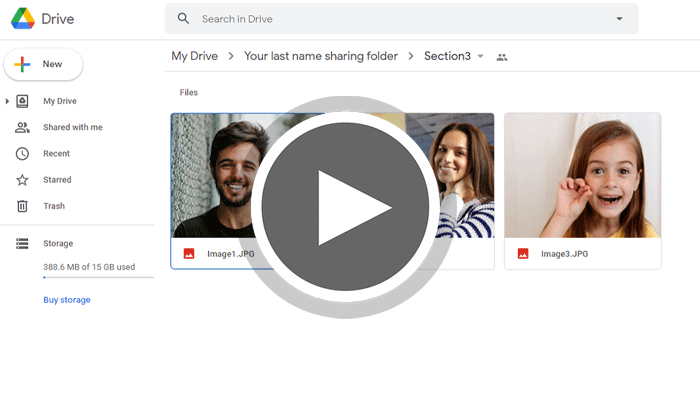Click the Image1.JPG file name
This screenshot has height=394, width=700.
231,254
